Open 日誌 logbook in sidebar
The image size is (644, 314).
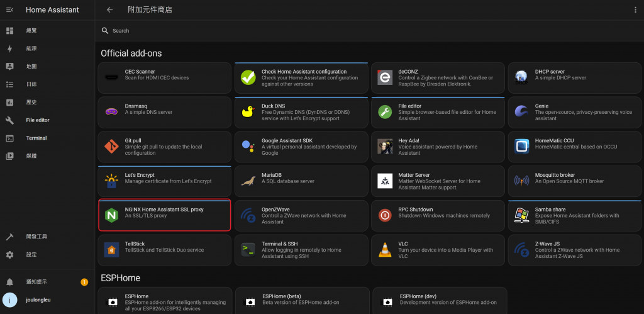click(47, 84)
